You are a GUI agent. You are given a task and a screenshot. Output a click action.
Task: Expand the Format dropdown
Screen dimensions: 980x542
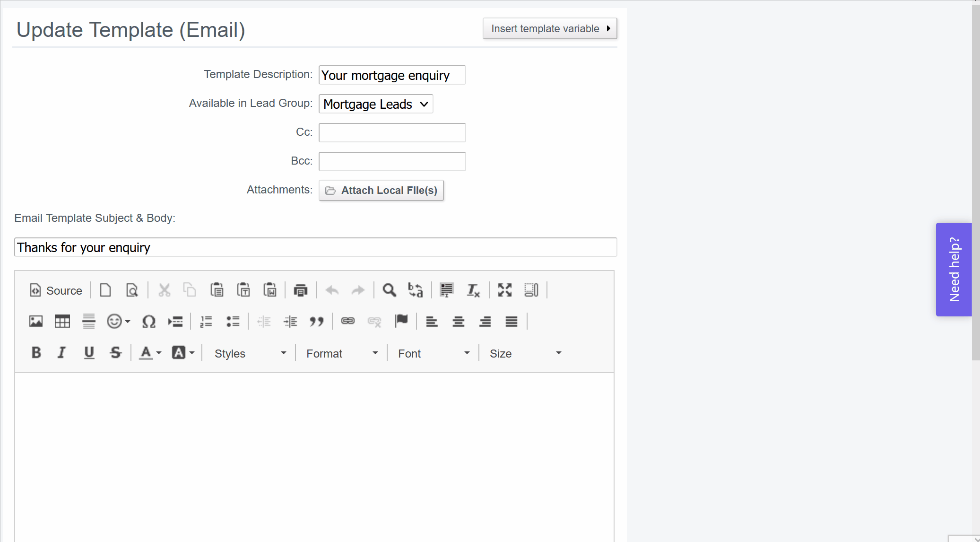tap(342, 353)
